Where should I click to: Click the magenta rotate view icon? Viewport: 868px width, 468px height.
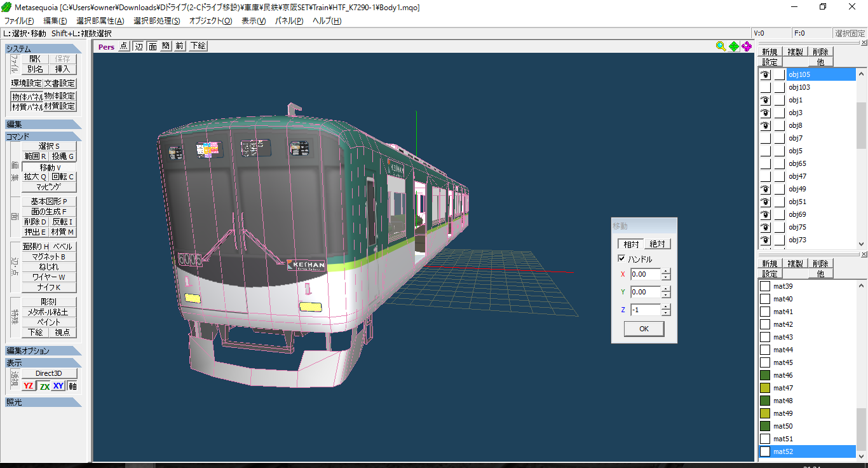click(x=747, y=46)
